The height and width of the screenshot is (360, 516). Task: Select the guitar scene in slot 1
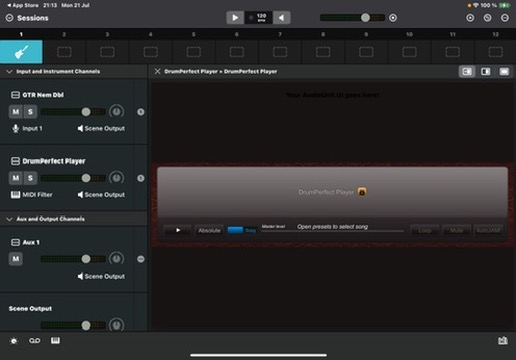[21, 52]
